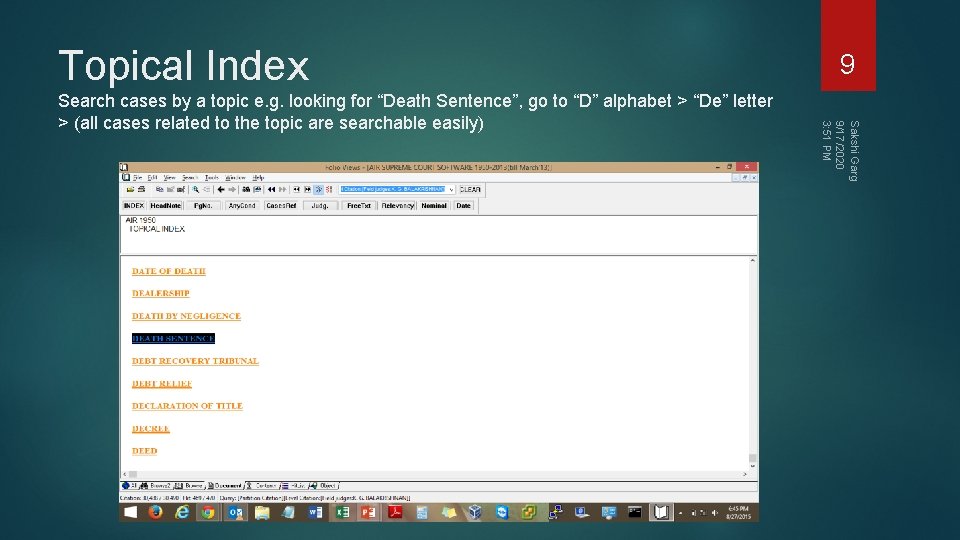This screenshot has width=960, height=540.
Task: Click the next hit icon
Action: click(307, 190)
